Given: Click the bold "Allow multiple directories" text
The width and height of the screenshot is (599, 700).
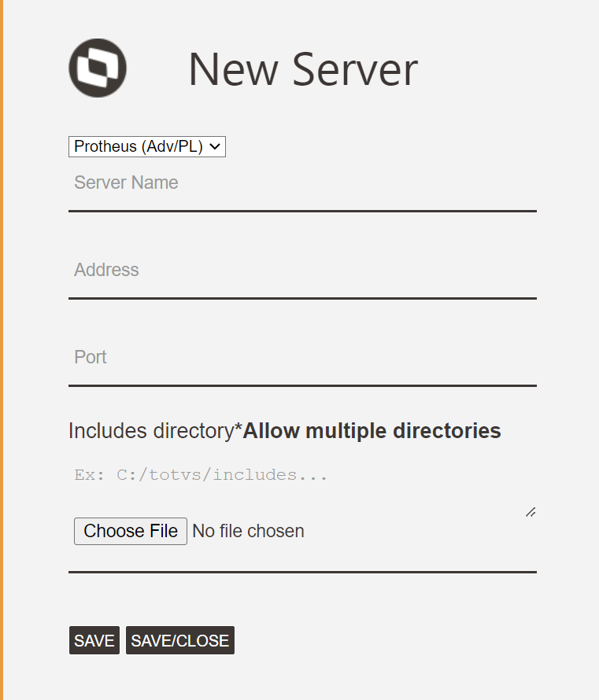Looking at the screenshot, I should (x=372, y=431).
